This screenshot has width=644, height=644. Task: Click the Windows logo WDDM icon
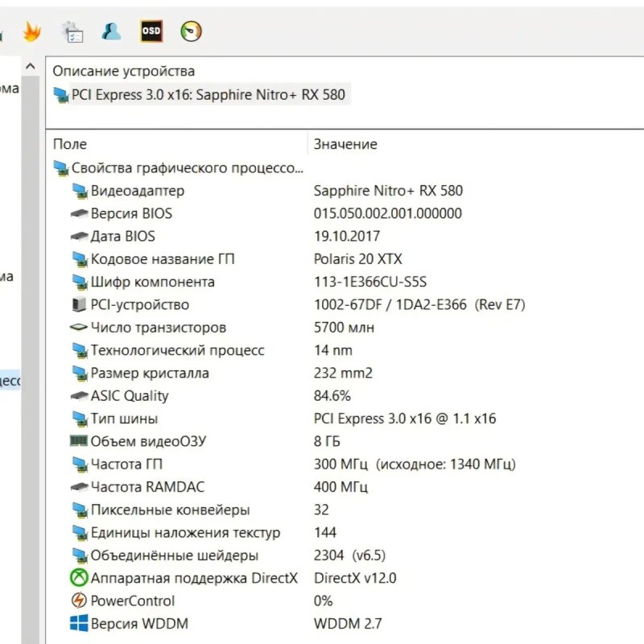(79, 623)
